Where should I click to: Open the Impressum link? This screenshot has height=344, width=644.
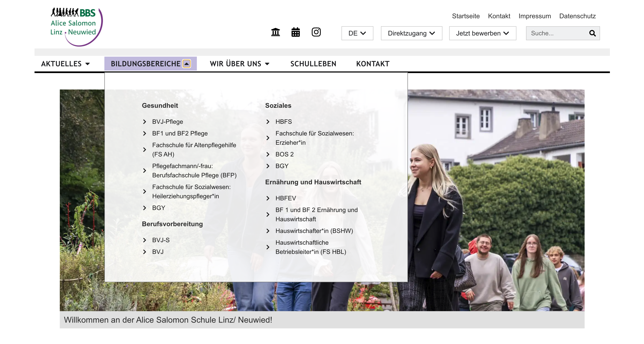pyautogui.click(x=534, y=16)
